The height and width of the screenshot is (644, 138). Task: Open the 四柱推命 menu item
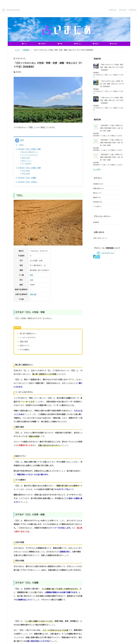pyautogui.click(x=42, y=44)
